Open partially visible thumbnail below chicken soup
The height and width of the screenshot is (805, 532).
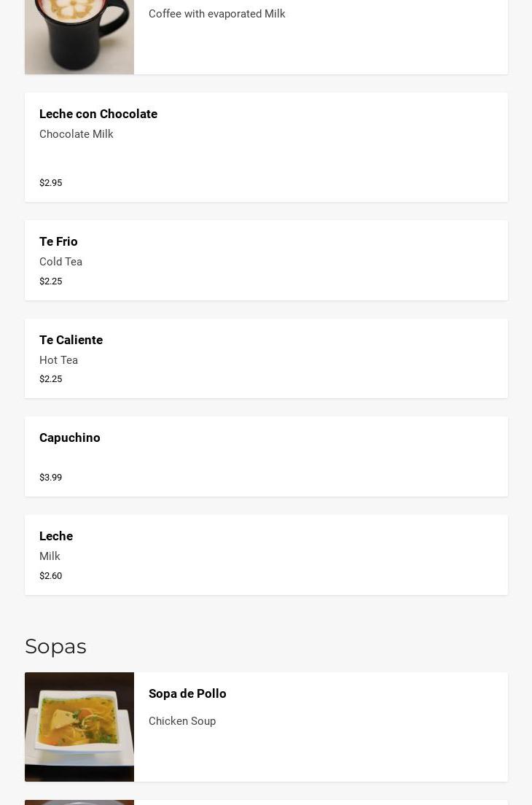pyautogui.click(x=79, y=802)
